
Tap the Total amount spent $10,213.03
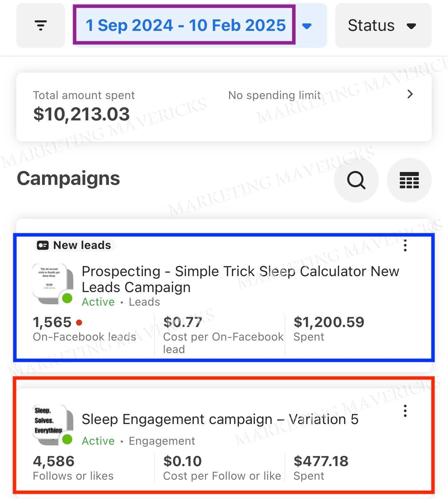81,114
